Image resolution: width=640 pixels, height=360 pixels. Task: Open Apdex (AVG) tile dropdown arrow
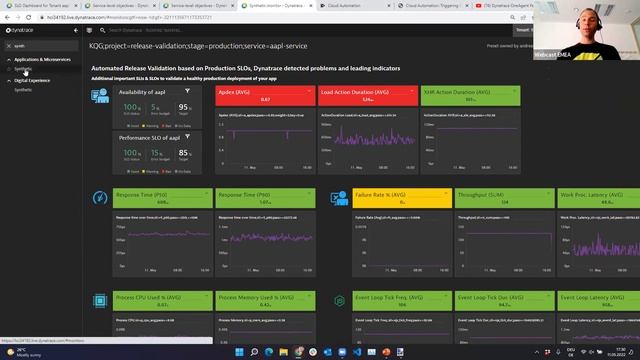(309, 91)
